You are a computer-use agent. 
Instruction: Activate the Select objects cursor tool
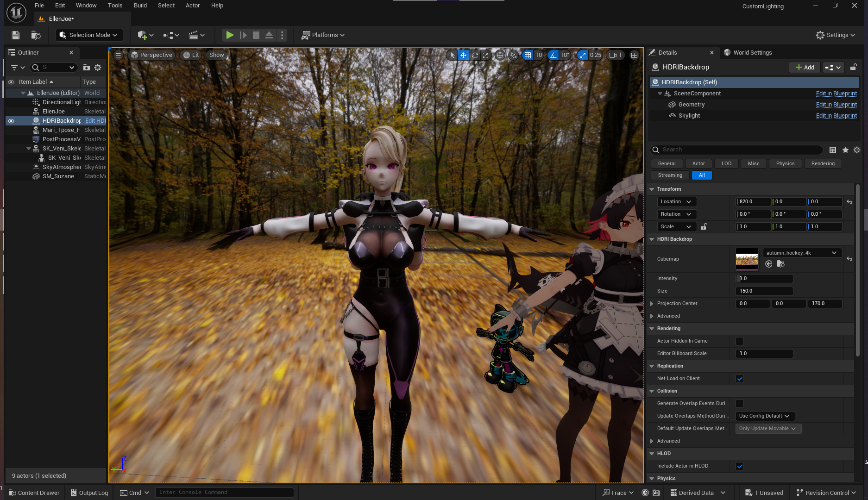[452, 55]
